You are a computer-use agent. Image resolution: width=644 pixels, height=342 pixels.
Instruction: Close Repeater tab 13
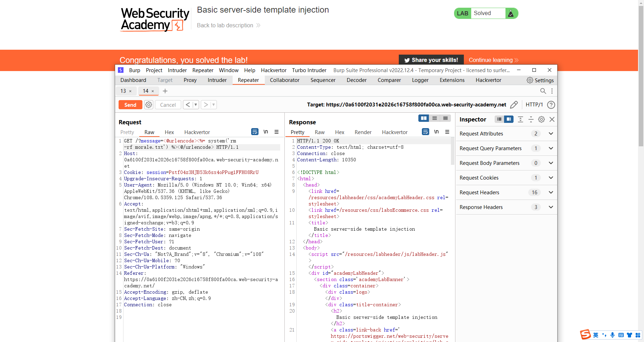point(130,91)
